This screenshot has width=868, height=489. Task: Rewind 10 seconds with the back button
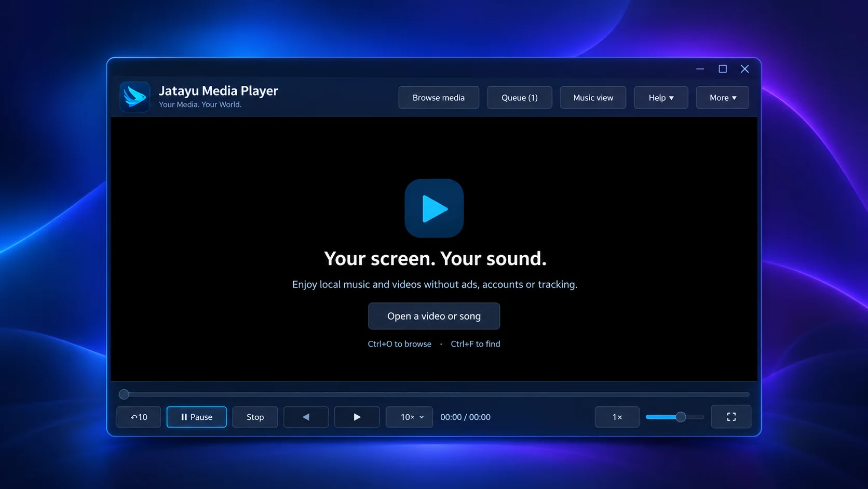tap(139, 417)
